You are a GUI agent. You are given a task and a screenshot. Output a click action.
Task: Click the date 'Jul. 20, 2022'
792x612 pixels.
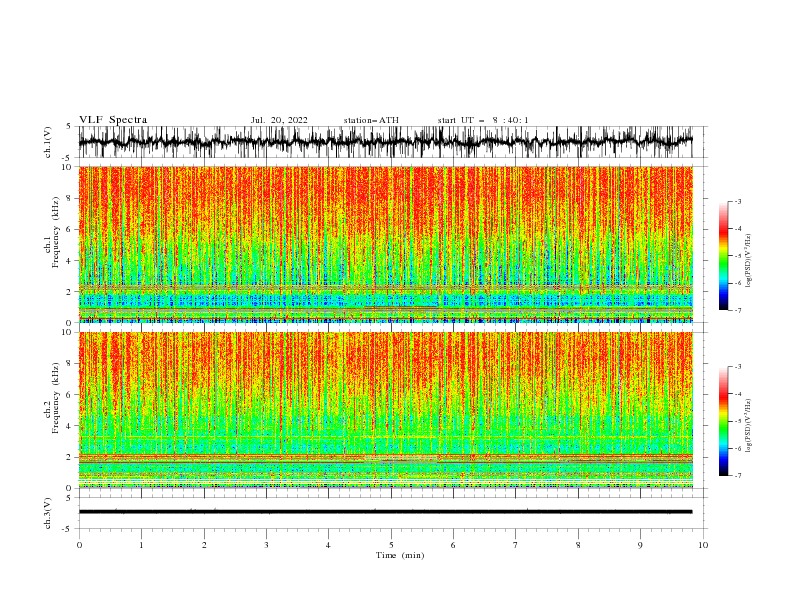279,120
